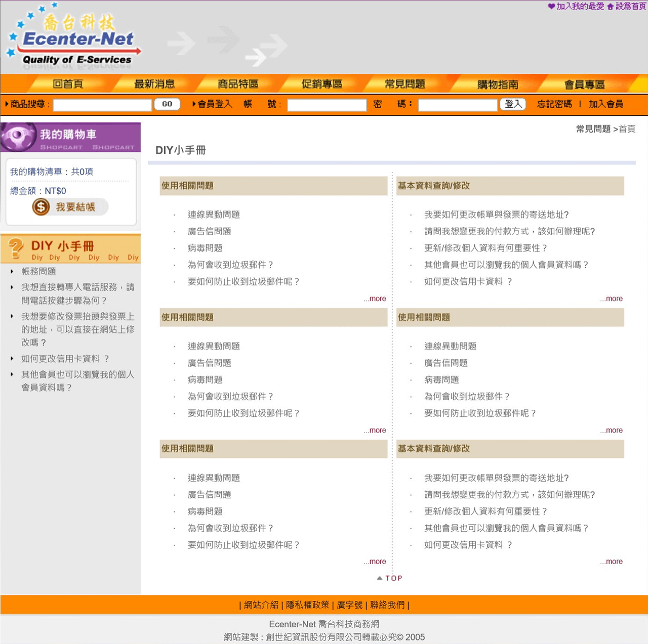
Task: Click 請問我想變更我的付款方式 in top-right section
Action: [x=510, y=231]
